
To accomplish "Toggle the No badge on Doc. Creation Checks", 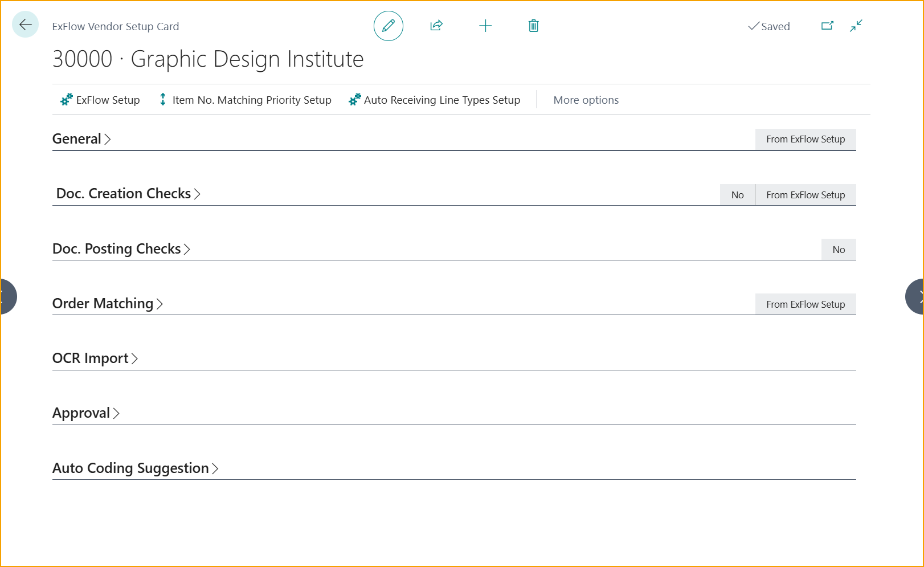I will click(737, 194).
